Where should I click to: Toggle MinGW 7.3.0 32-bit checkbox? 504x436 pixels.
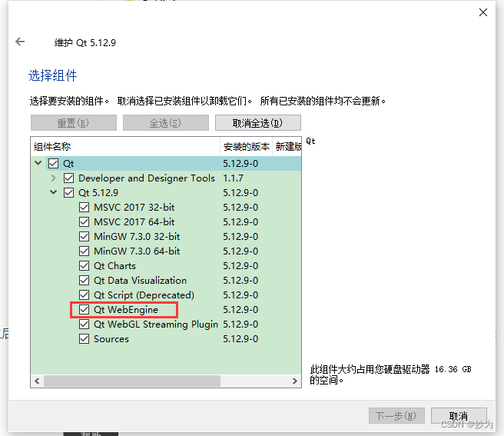85,237
